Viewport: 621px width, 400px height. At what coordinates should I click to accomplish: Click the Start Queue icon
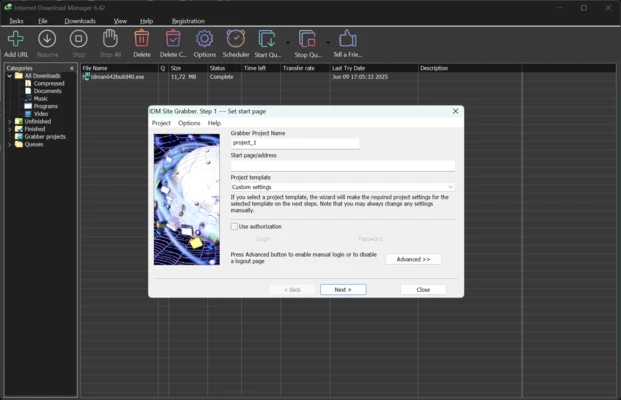(x=267, y=39)
